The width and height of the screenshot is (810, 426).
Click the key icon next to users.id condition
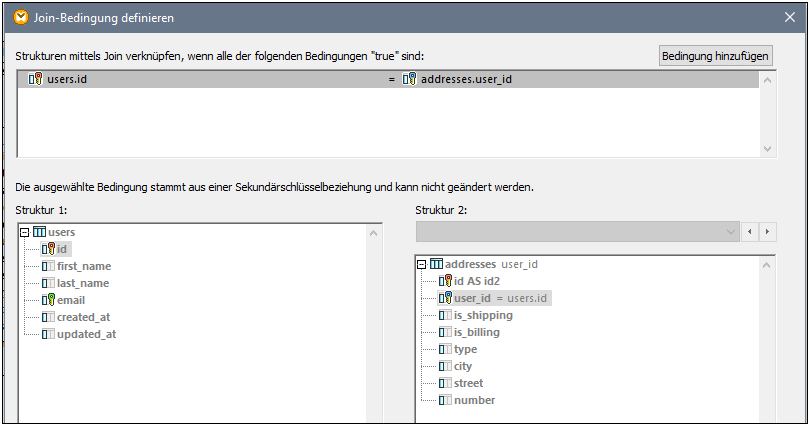(x=35, y=79)
